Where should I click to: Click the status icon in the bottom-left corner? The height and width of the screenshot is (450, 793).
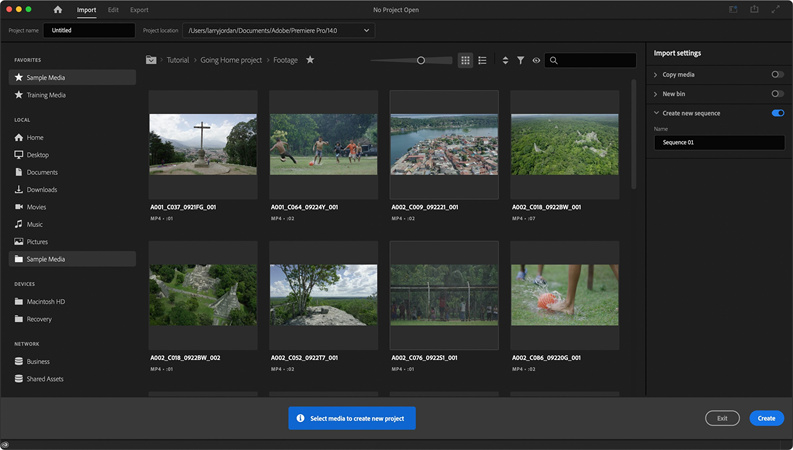[x=5, y=445]
